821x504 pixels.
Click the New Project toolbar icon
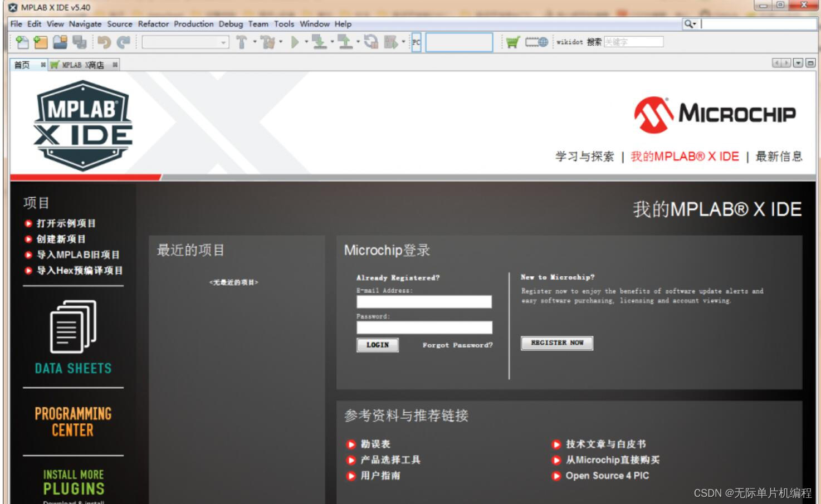click(41, 42)
